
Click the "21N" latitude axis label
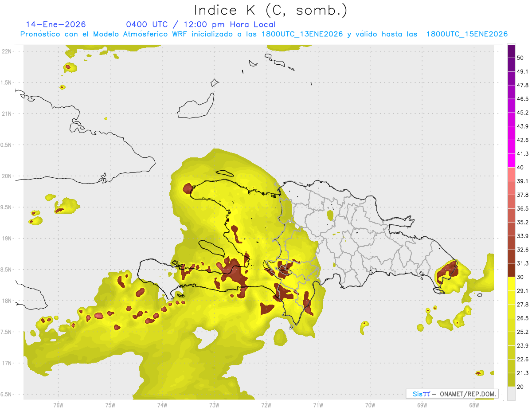7,114
